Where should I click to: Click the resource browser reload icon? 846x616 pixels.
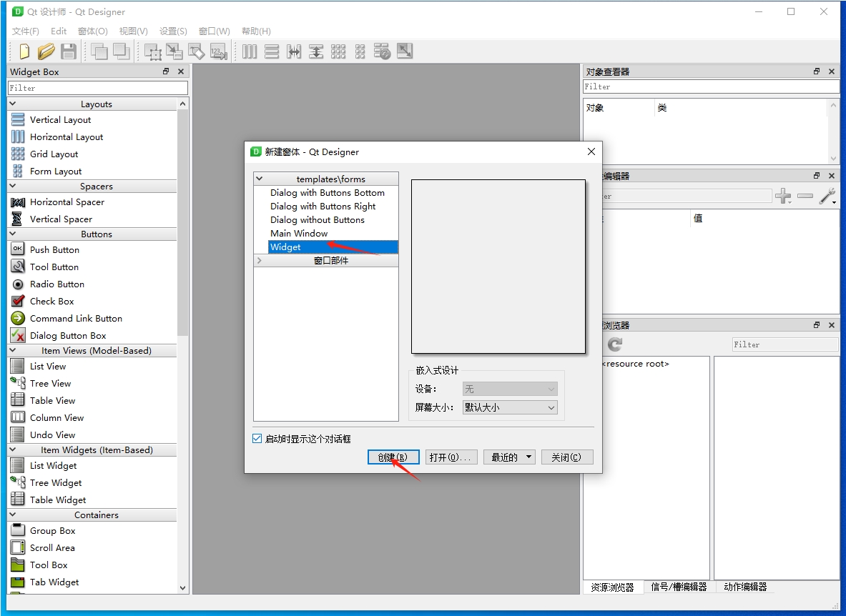coord(615,344)
